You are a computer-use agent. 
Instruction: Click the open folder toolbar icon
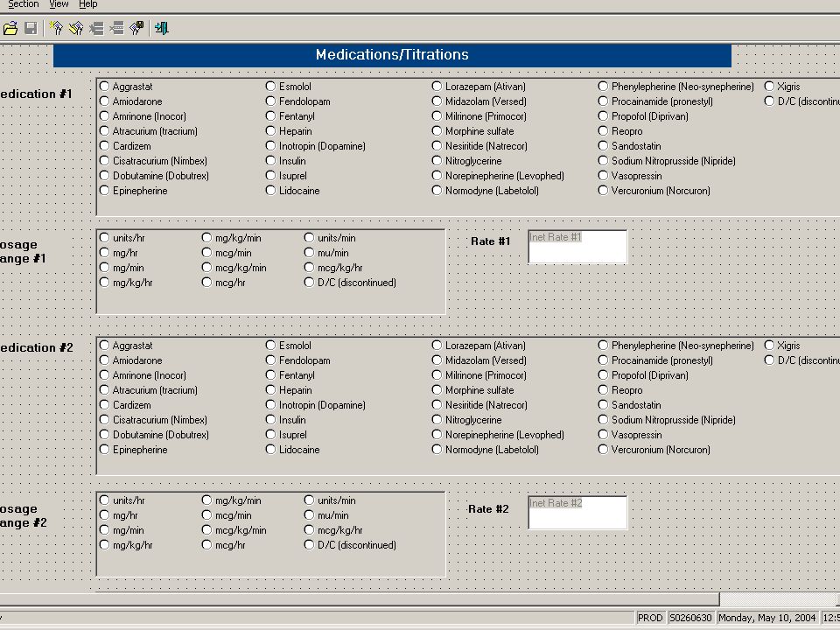(x=10, y=28)
